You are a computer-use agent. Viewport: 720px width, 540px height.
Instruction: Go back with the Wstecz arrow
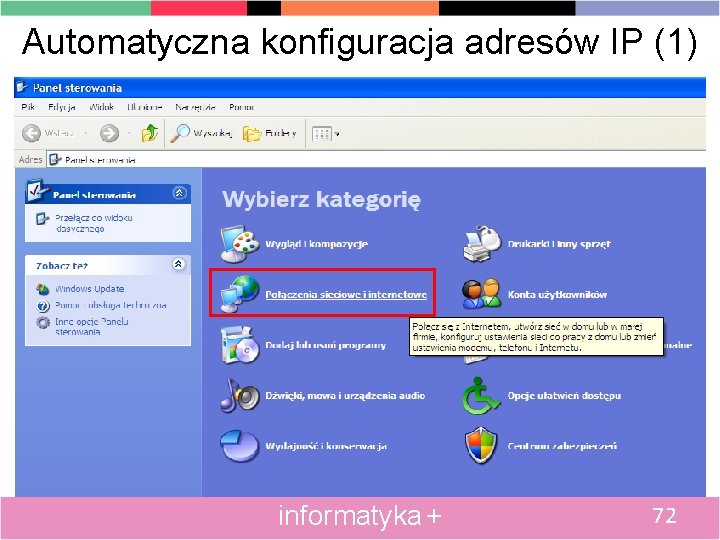[31, 134]
